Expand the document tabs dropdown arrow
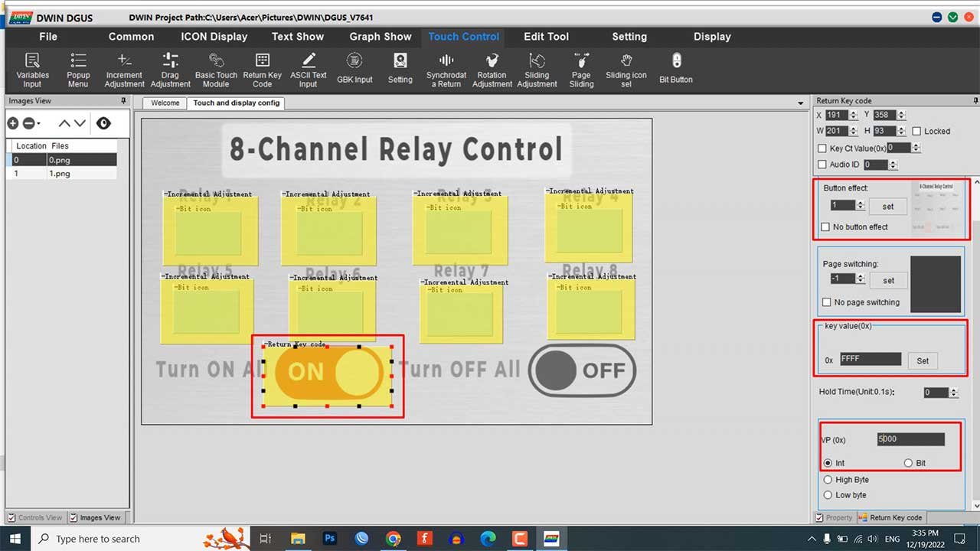 coord(801,103)
